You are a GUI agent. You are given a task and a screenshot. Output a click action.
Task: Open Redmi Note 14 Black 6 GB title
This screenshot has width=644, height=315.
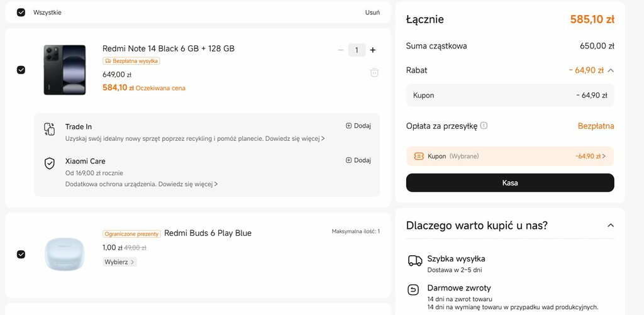point(169,48)
